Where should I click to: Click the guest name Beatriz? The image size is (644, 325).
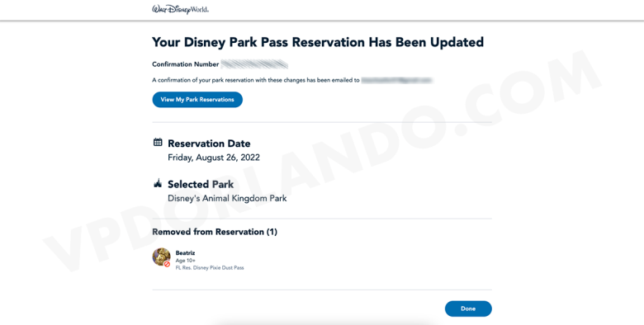point(185,253)
